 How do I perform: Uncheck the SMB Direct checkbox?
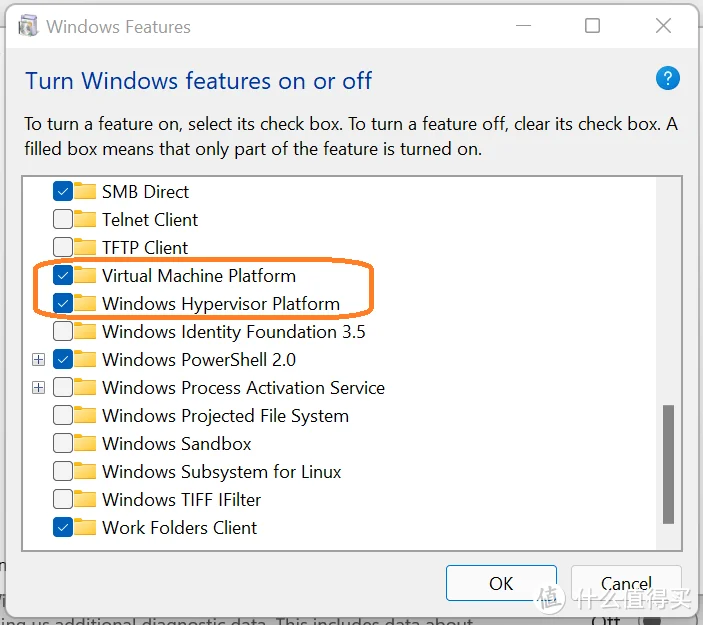[x=63, y=191]
